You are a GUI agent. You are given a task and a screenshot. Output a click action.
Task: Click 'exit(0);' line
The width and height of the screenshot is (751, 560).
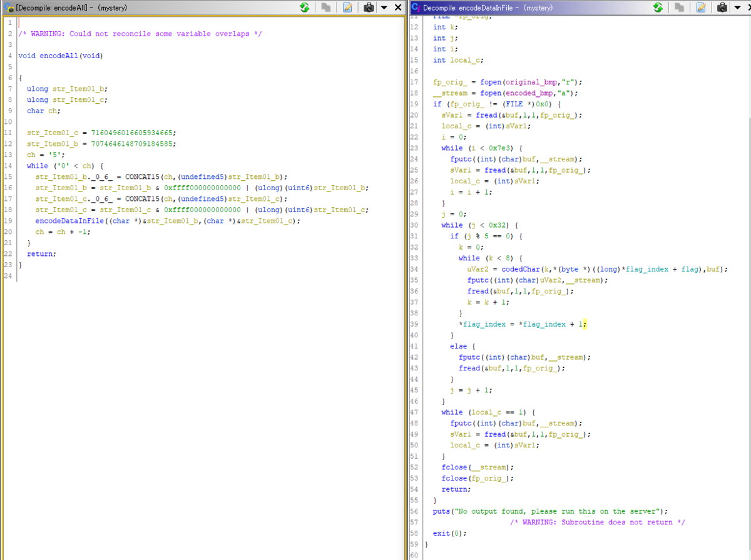click(x=450, y=533)
